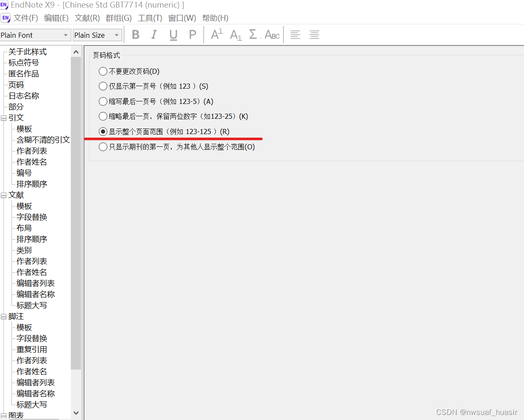Screen dimensions: 524x420
Task: Collapse the 脚注 tree node
Action: [3, 316]
